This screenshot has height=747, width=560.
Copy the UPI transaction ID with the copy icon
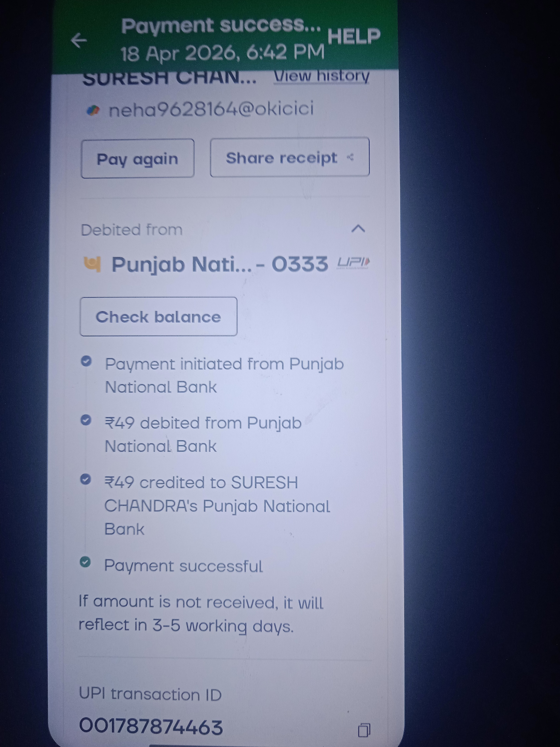click(364, 730)
